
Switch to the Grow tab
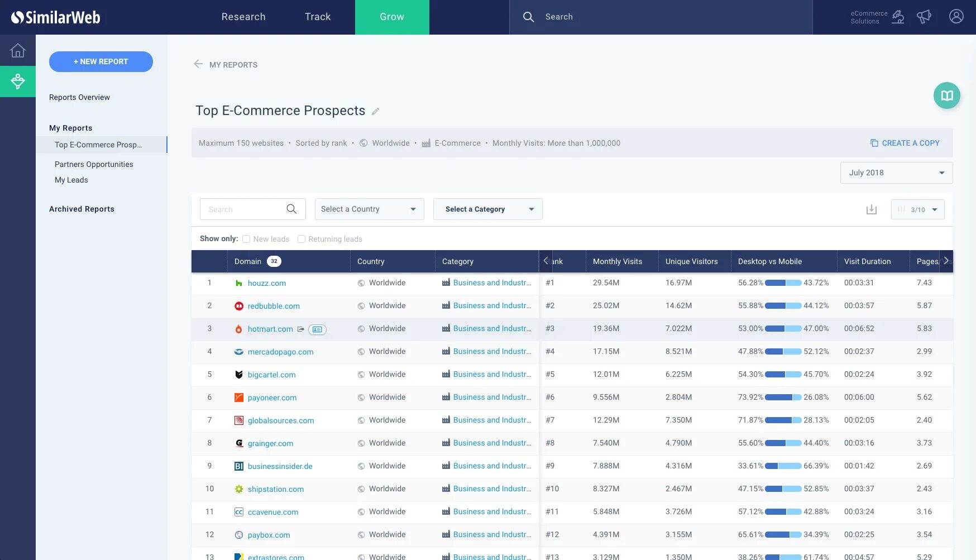coord(392,17)
